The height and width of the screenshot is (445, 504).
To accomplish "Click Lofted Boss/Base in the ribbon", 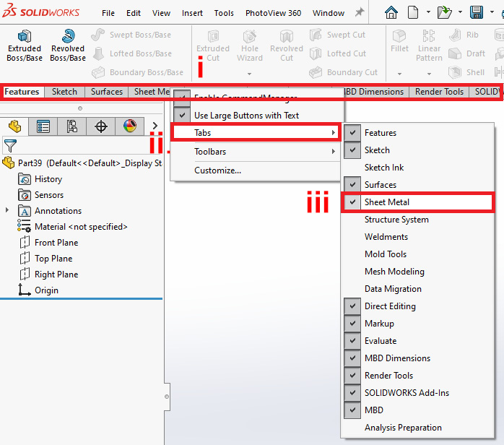I will 132,53.
